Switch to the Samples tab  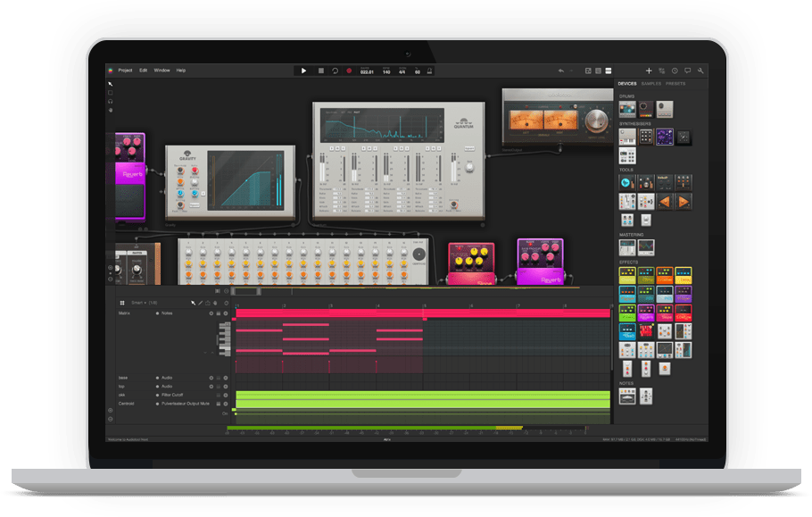[x=650, y=83]
